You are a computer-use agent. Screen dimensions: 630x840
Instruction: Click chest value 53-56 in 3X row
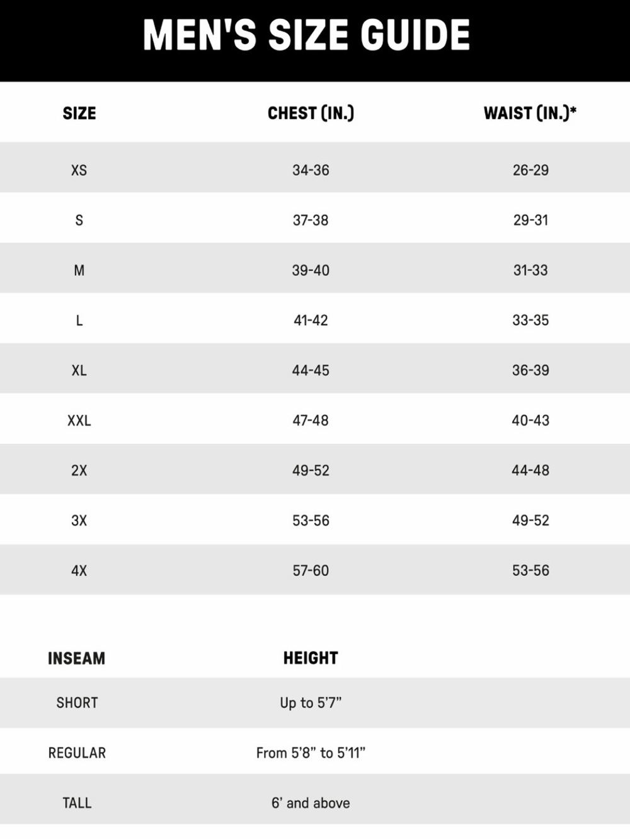click(x=311, y=521)
